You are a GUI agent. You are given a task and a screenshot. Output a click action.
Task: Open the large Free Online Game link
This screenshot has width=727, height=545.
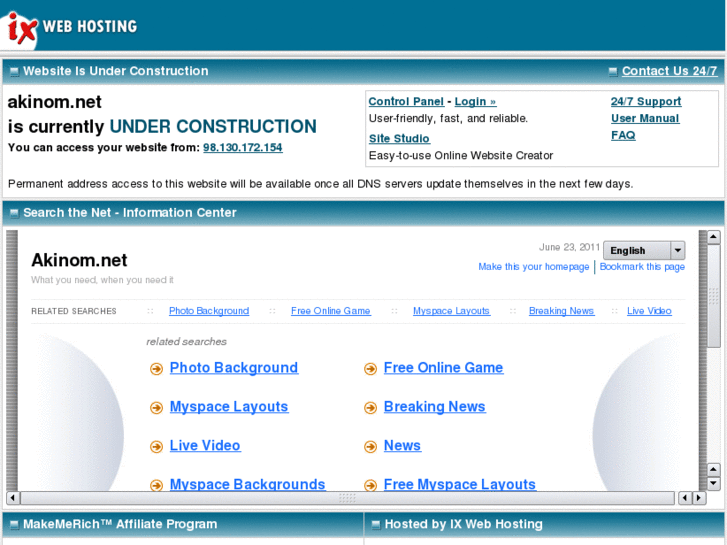443,368
